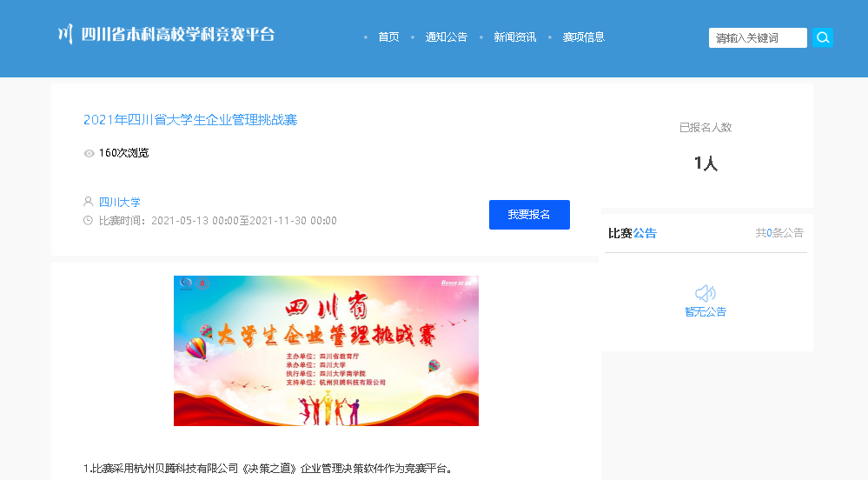Click the eye icon beside view count

[x=89, y=154]
